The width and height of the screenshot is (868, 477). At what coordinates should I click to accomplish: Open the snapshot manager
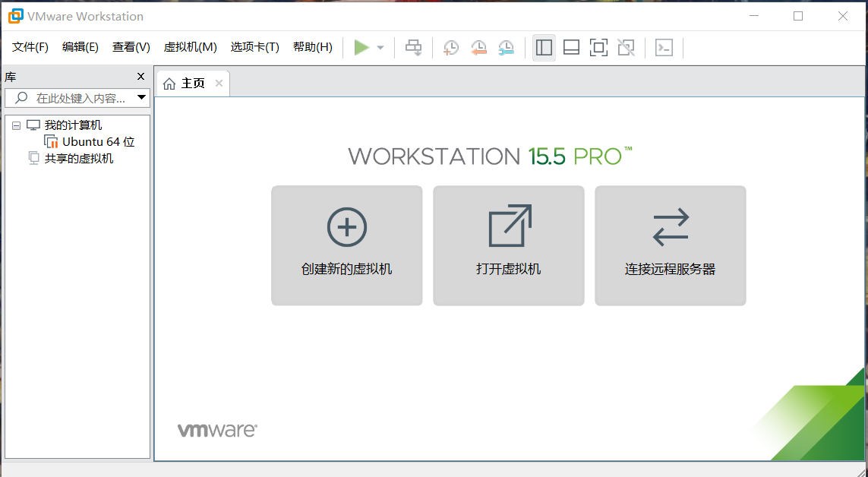[507, 47]
